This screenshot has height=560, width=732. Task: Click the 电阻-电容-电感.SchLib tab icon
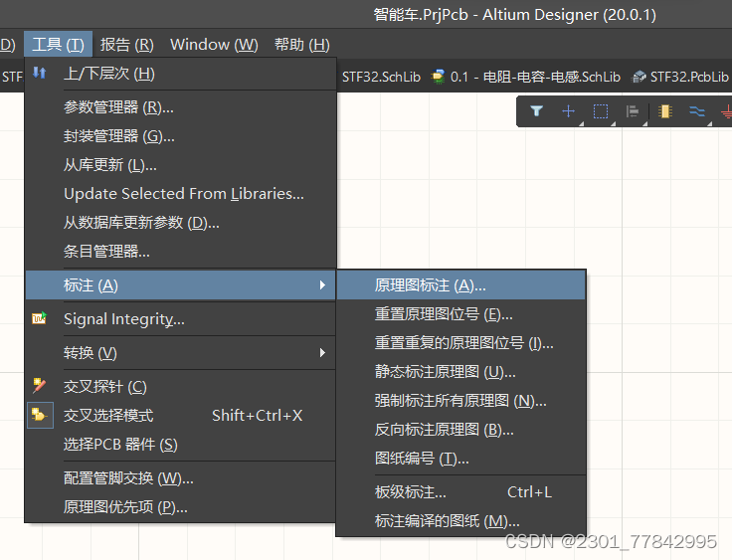[438, 77]
